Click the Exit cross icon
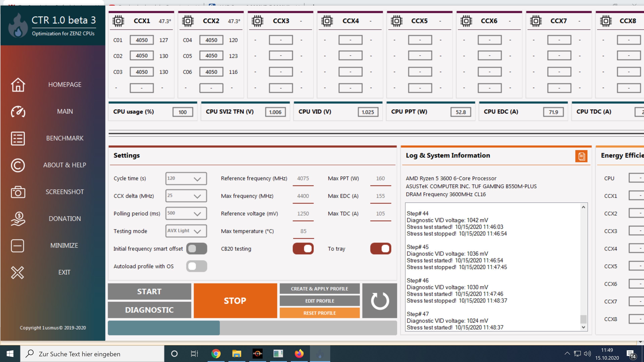The image size is (644, 362). [x=17, y=272]
